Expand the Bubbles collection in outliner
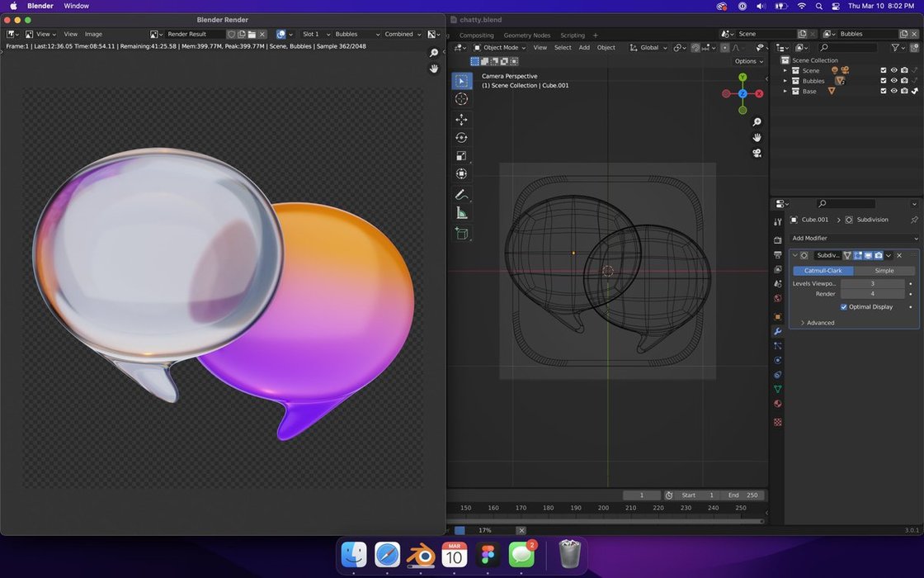Image resolution: width=924 pixels, height=578 pixels. coord(785,81)
